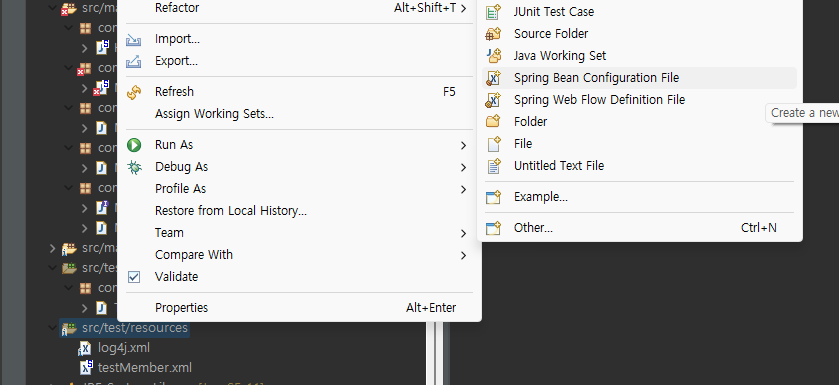The height and width of the screenshot is (385, 839).
Task: Click the src/test/resources folder icon
Action: coord(68,328)
